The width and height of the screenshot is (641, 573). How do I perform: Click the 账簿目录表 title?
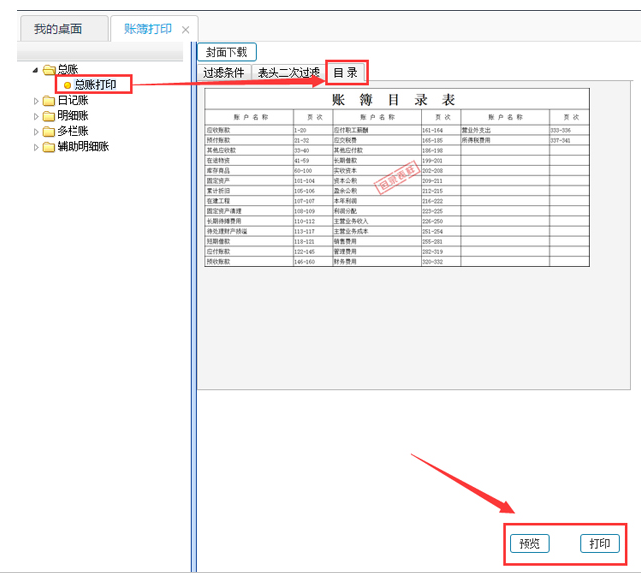click(393, 100)
